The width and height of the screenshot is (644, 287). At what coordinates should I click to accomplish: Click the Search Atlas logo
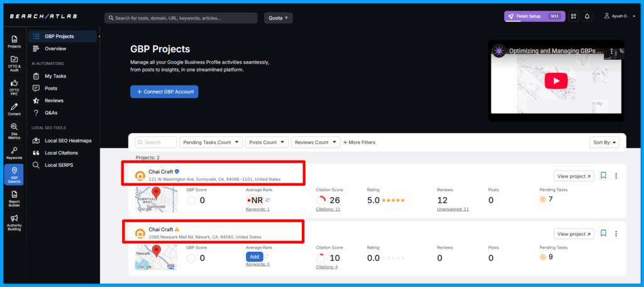43,16
